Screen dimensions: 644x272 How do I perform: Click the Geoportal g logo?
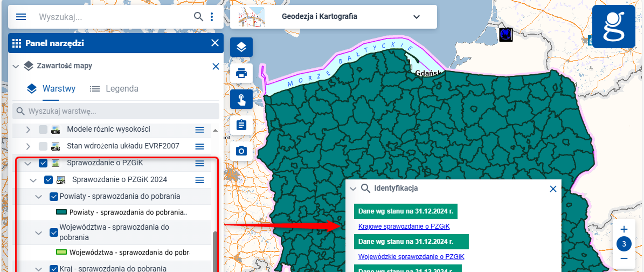[x=613, y=27]
